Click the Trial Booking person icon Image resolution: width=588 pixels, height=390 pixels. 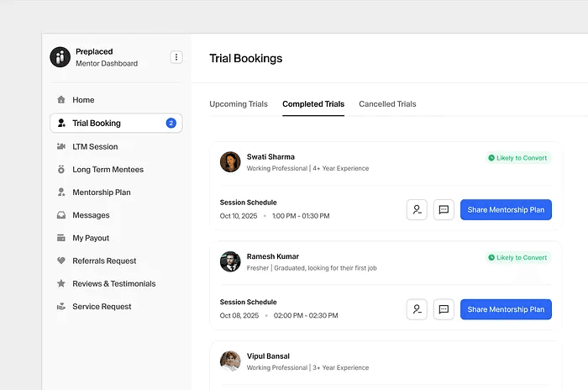point(61,123)
